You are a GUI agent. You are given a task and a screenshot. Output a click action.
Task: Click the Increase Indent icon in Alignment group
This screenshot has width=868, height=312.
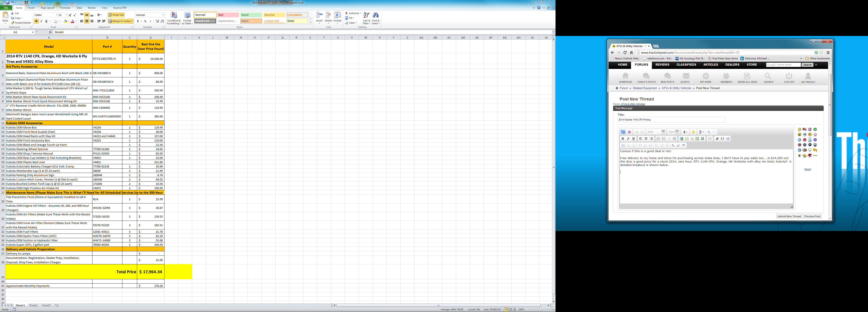coord(104,21)
